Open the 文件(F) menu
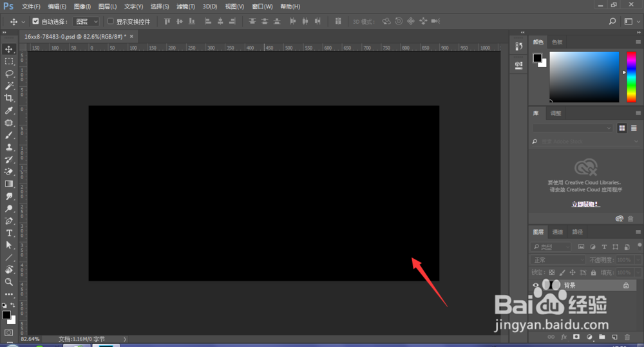644x347 pixels. [31, 6]
